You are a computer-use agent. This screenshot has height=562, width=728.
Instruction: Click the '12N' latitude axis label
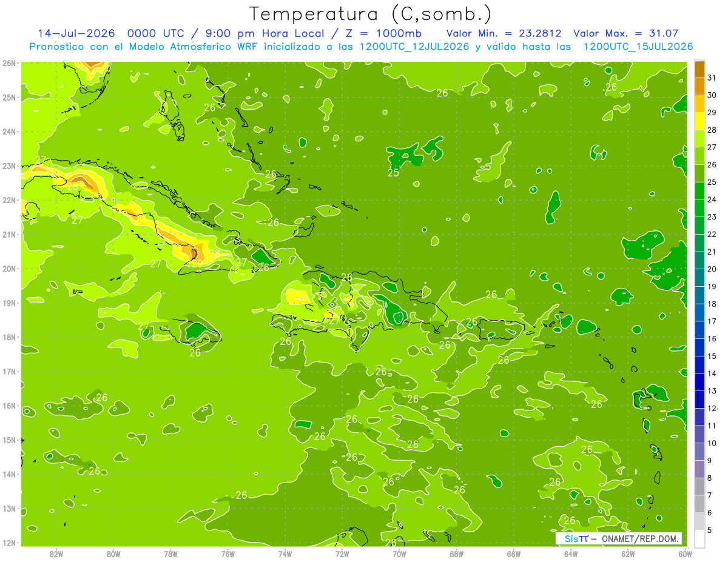pos(9,543)
